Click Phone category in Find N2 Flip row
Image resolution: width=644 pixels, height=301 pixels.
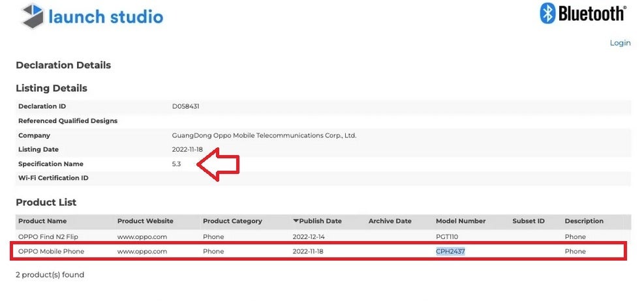click(x=213, y=236)
